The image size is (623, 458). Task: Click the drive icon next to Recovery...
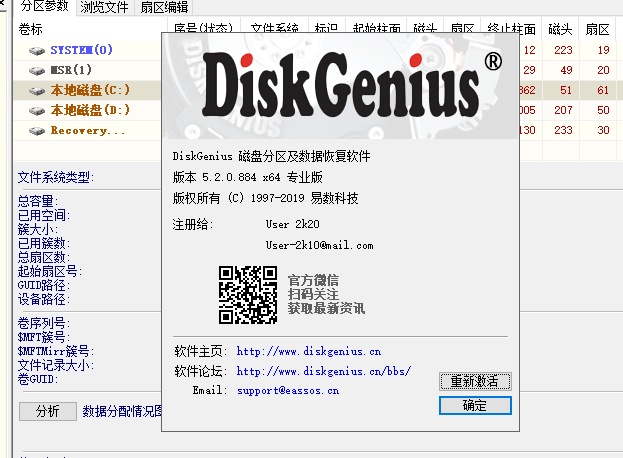tap(37, 131)
